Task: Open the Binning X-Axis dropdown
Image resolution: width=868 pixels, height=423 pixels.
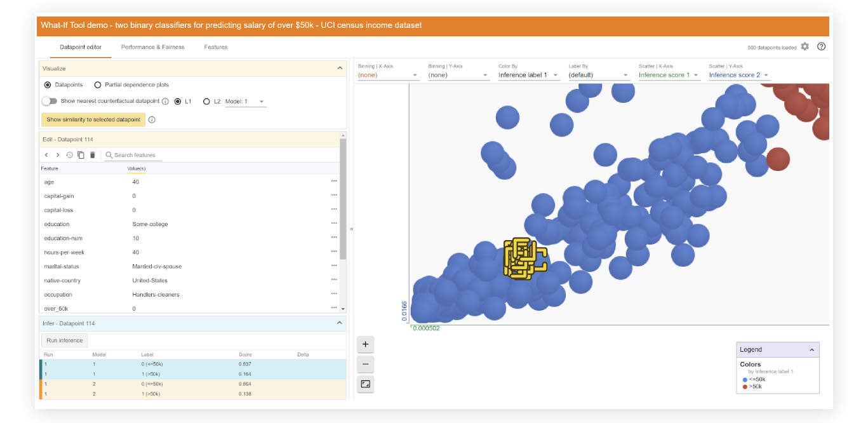Action: point(388,75)
